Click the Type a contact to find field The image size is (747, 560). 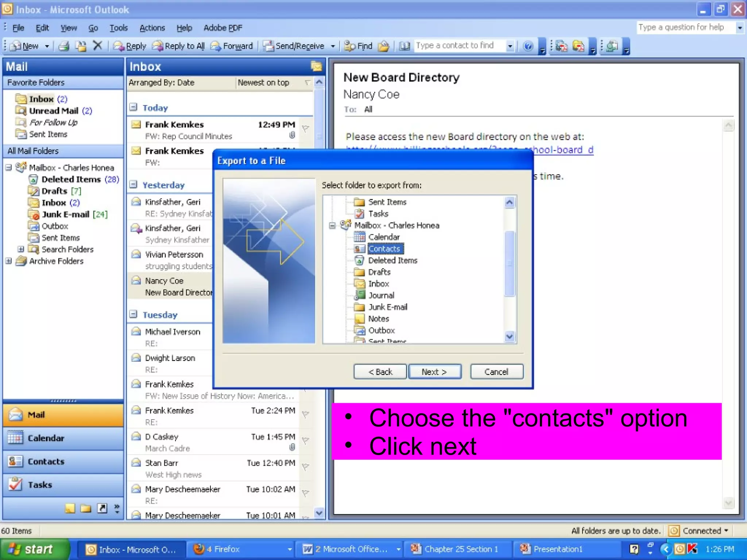tap(460, 46)
